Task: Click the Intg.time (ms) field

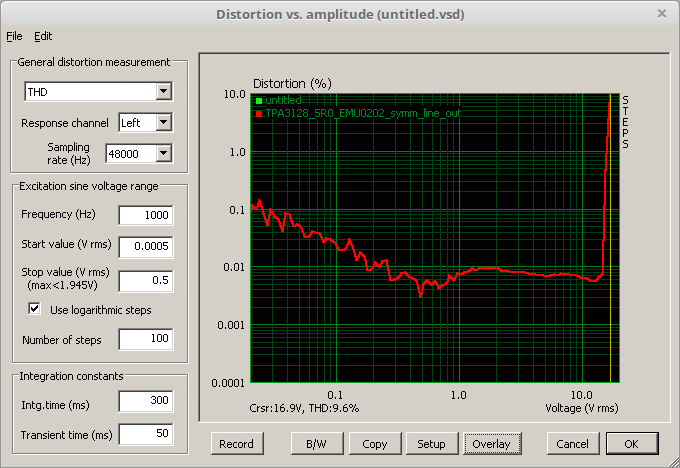Action: [x=145, y=402]
